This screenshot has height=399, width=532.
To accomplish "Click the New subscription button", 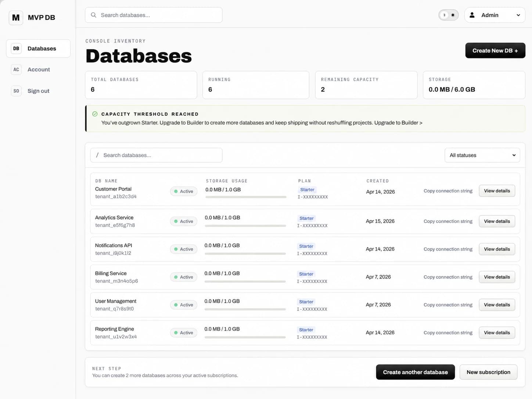I will [x=488, y=372].
